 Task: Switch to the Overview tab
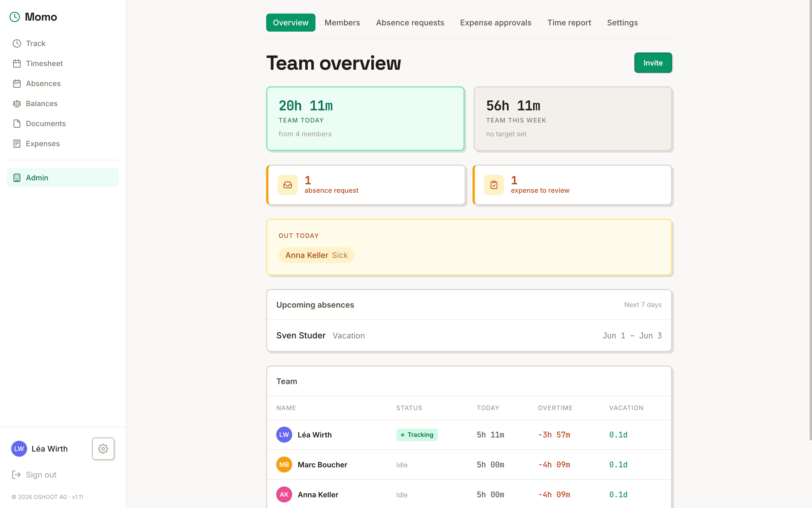point(291,23)
